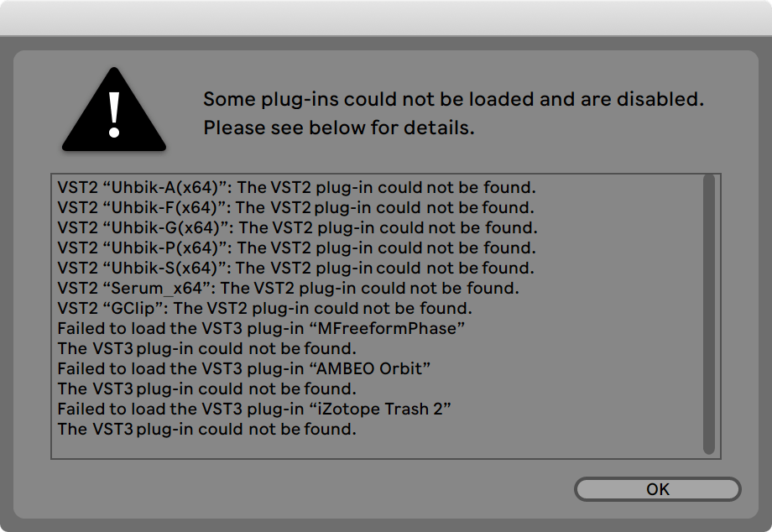772x532 pixels.
Task: Click the "Please see below for details" text
Action: (x=339, y=128)
